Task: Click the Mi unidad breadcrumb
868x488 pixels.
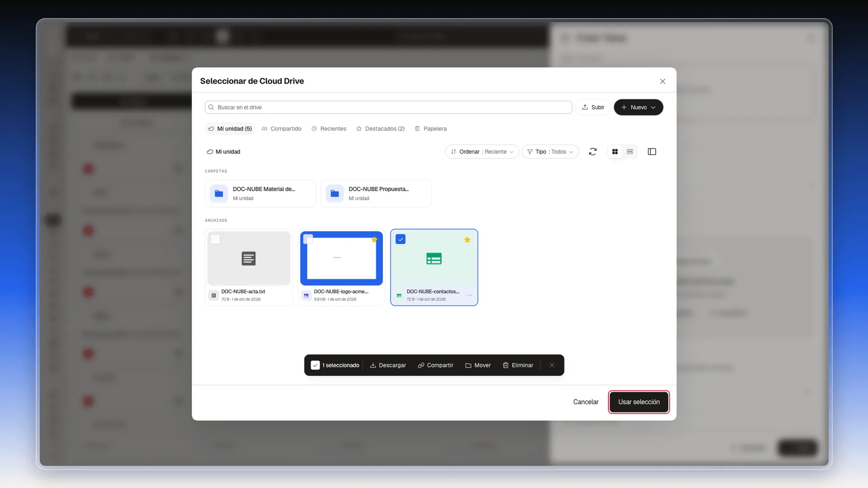Action: coord(223,152)
